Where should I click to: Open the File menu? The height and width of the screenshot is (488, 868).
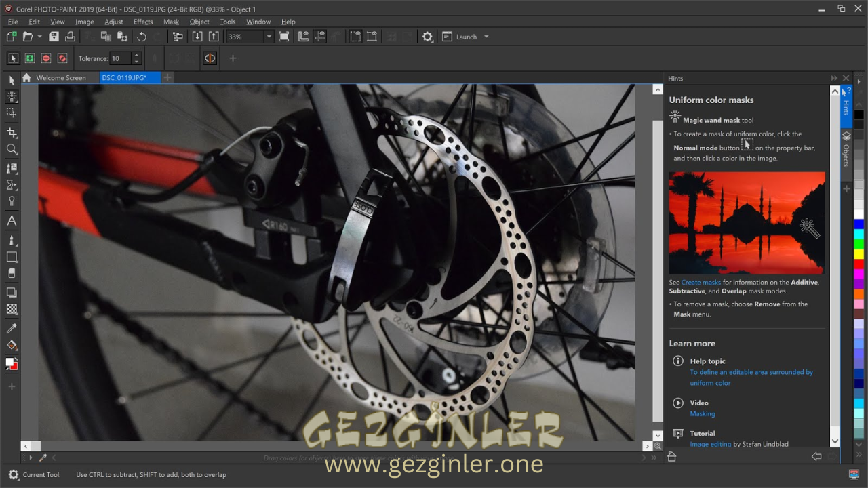tap(13, 22)
